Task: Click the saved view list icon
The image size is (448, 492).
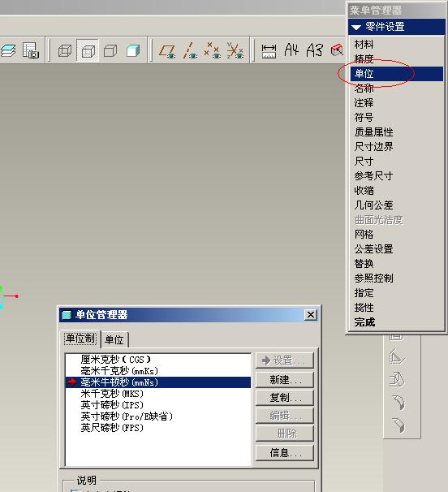Action: [30, 50]
